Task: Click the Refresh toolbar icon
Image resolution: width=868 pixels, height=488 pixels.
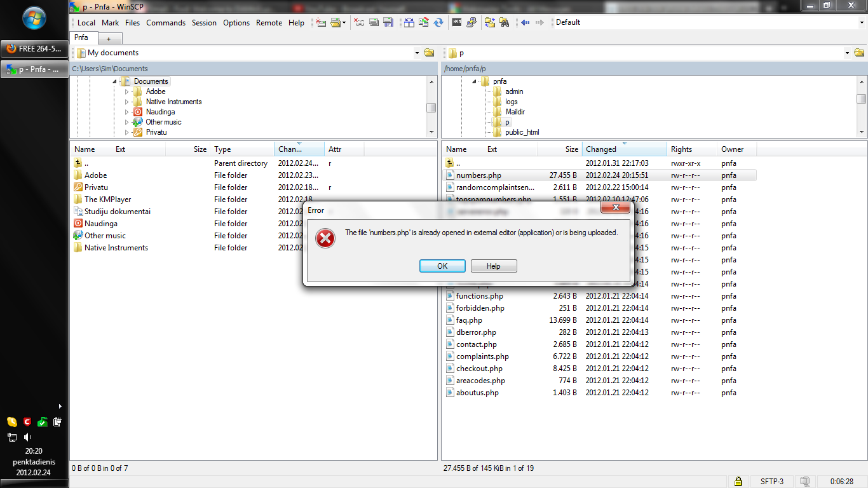Action: point(438,22)
